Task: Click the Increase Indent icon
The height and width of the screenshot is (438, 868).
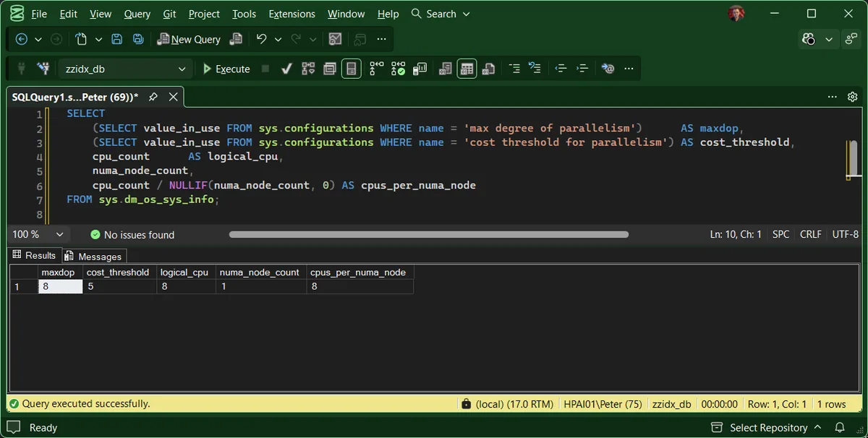Action: pyautogui.click(x=582, y=69)
